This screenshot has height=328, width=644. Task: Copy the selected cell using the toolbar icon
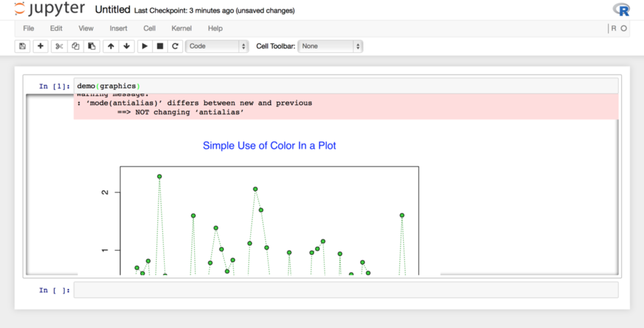point(75,46)
